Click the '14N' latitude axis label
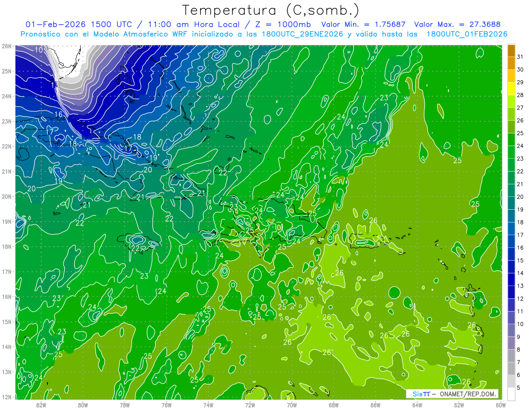Screen dimensions: 532x411 pos(7,347)
